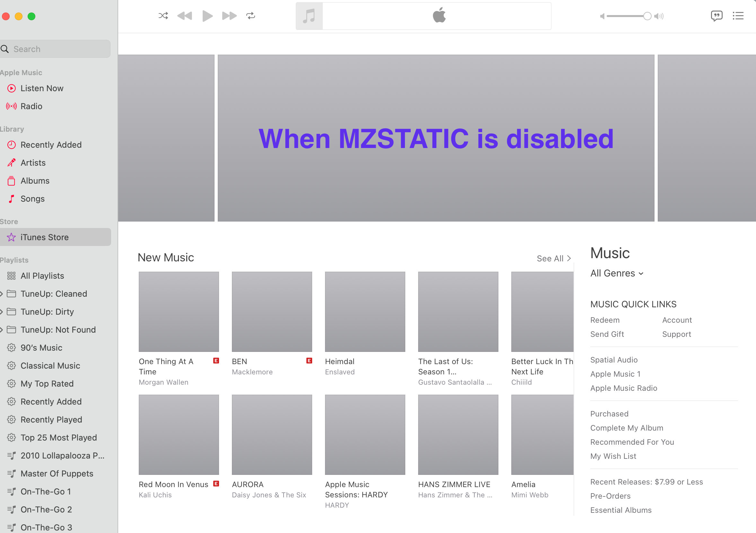Click the lyrics view icon

pos(716,16)
